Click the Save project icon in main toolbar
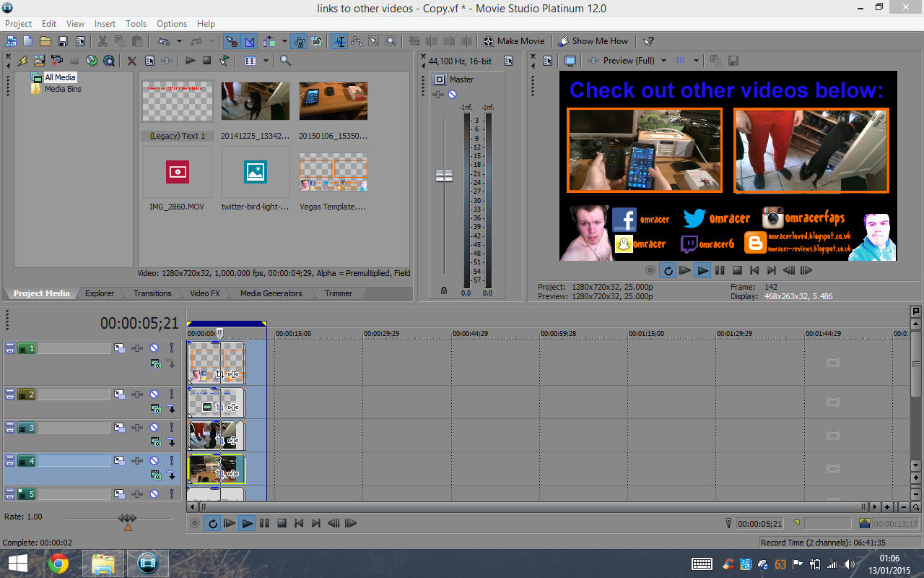The width and height of the screenshot is (924, 578). point(63,41)
